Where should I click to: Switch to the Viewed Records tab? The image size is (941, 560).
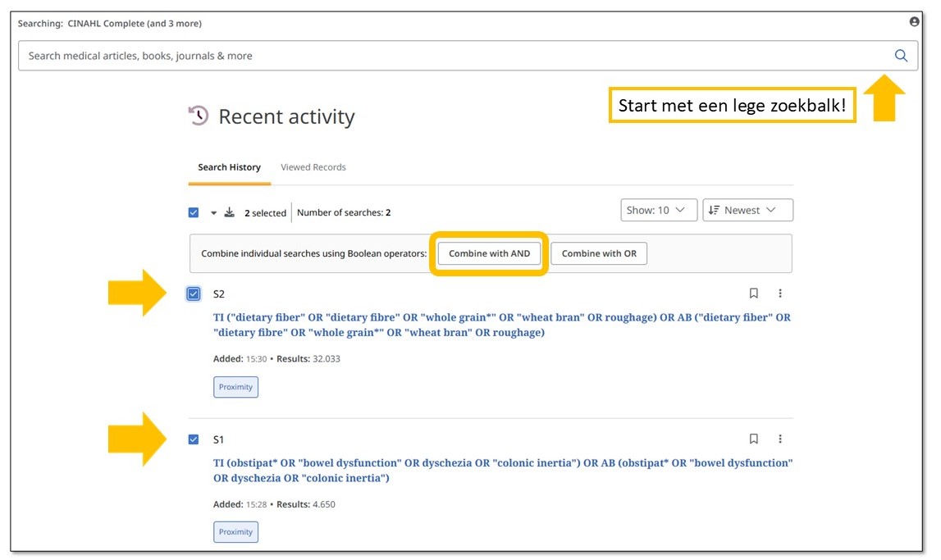(313, 167)
